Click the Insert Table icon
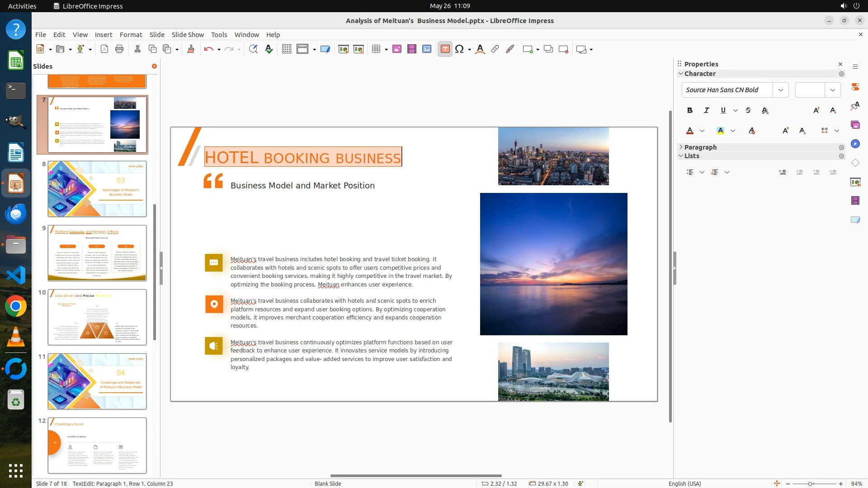Screen dimensions: 868x488 (376, 49)
